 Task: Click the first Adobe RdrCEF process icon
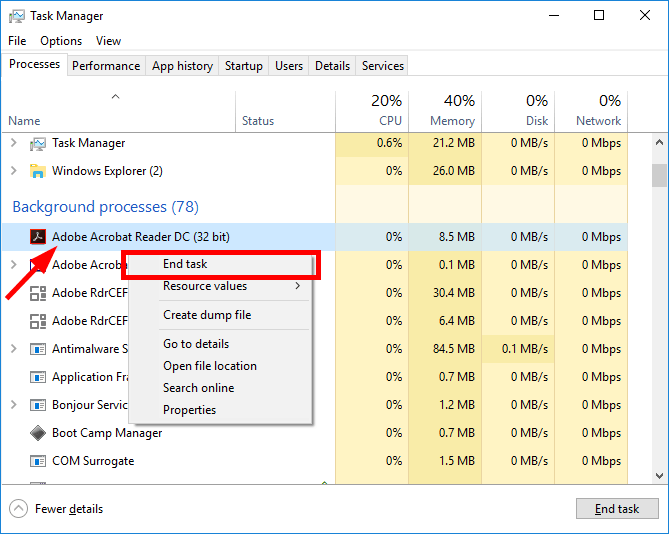click(x=38, y=293)
